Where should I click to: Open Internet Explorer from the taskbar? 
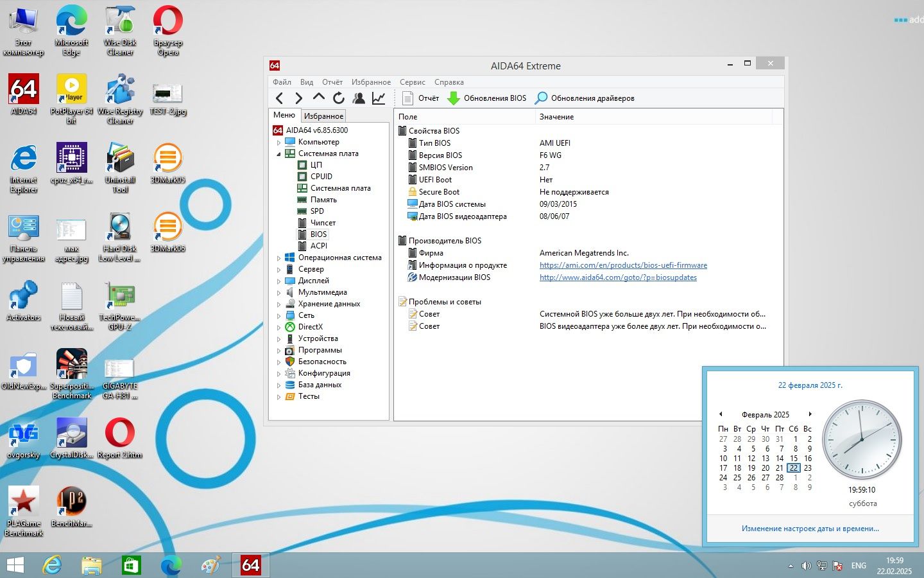tap(52, 565)
